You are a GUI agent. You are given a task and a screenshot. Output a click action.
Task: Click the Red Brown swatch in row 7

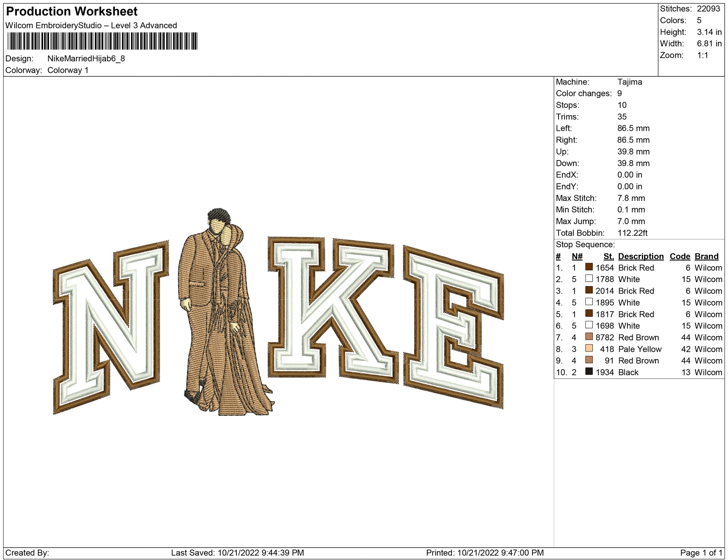(x=589, y=337)
